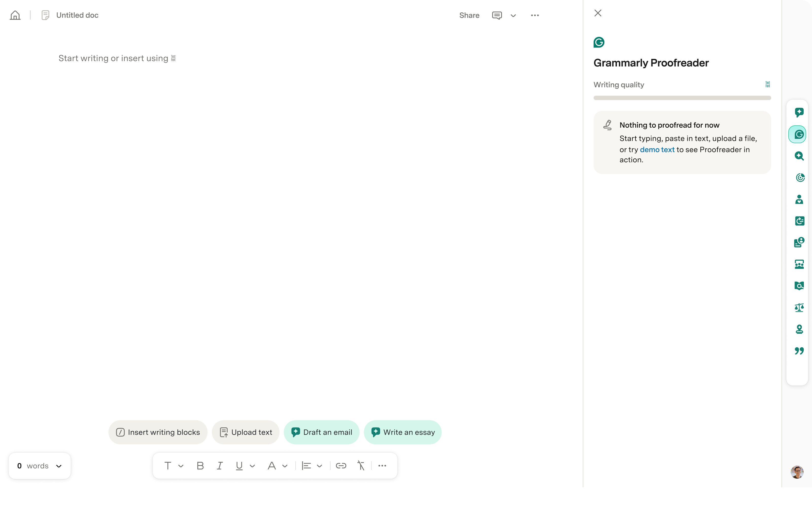Open the stamp agent in sidebar
This screenshot has width=812, height=507.
coord(799,329)
